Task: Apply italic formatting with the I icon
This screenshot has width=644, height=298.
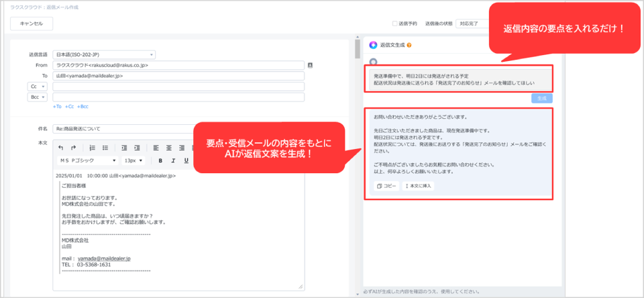Action: coord(173,160)
